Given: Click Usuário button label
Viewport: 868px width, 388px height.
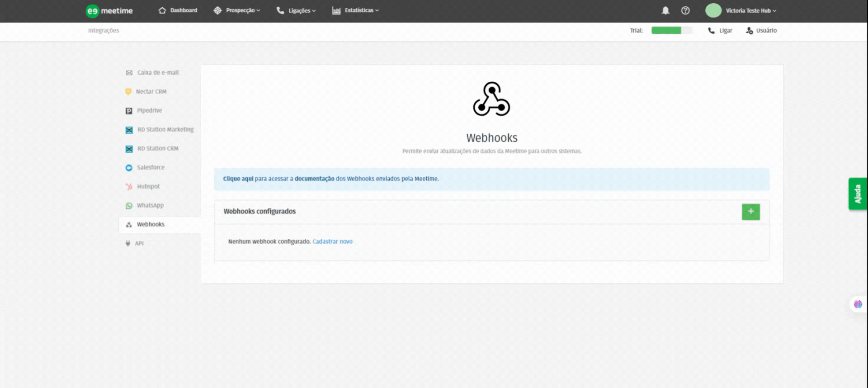Looking at the screenshot, I should [x=766, y=31].
